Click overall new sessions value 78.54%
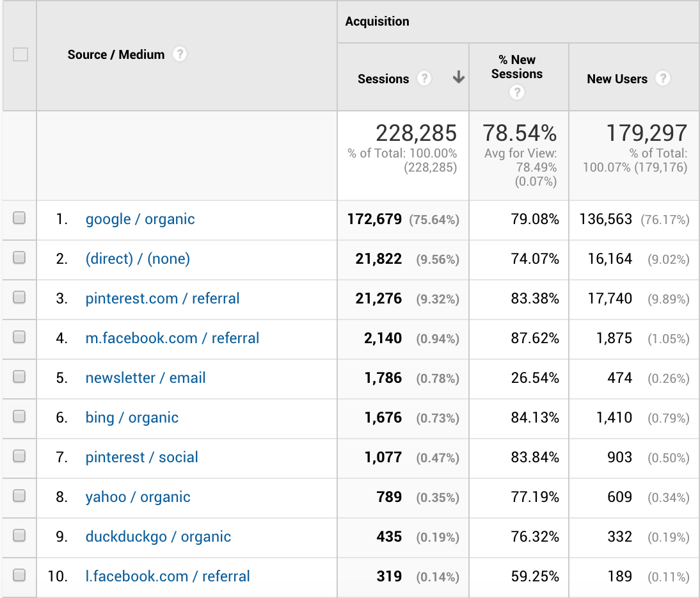700x598 pixels. coord(520,133)
